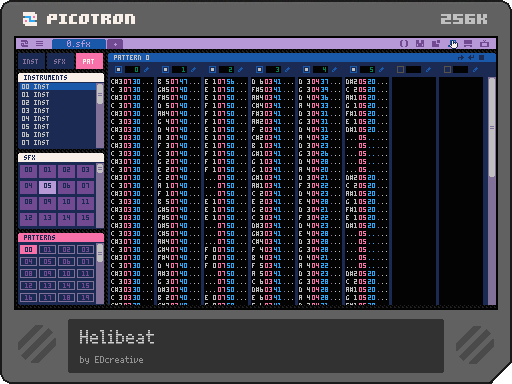Click the PATTERN 0 title text
Viewport: 512px width, 384px height.
pyautogui.click(x=131, y=58)
